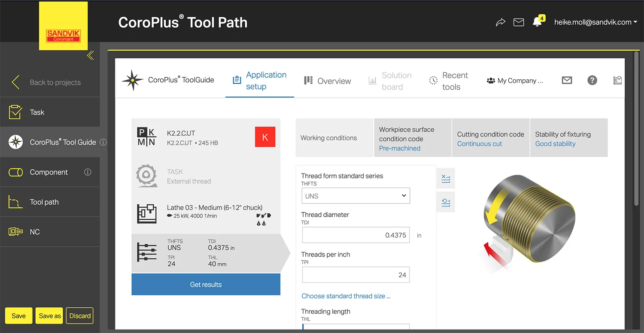
Task: Click the red K material badge
Action: pyautogui.click(x=265, y=137)
